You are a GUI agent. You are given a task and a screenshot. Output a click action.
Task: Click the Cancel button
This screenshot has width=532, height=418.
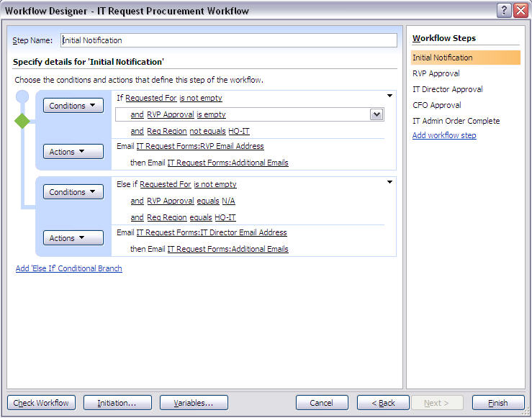[322, 403]
